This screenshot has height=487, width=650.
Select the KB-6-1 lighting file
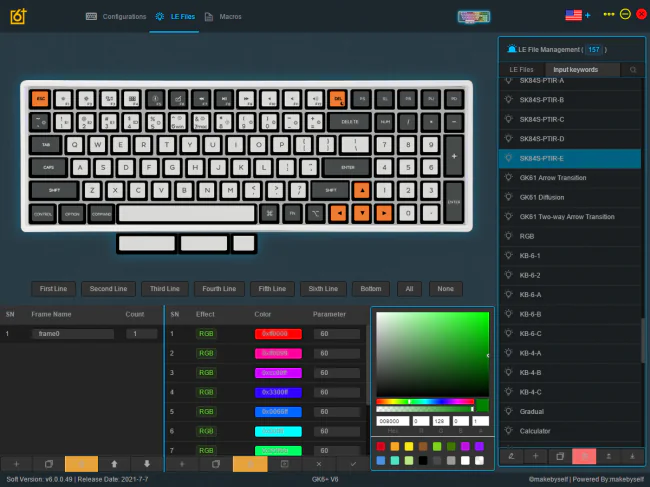(x=570, y=256)
